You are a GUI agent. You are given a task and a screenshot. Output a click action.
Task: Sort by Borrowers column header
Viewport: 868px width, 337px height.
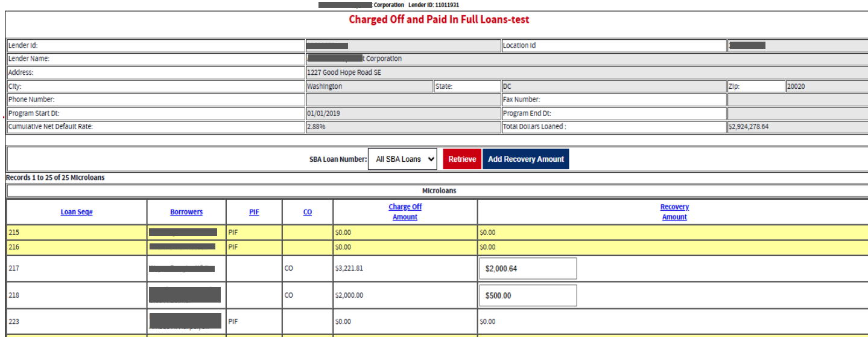point(186,212)
